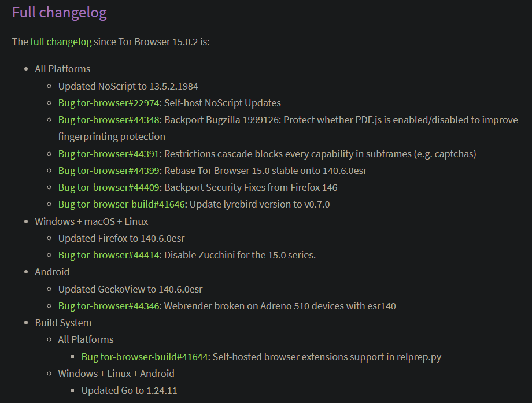The image size is (532, 403).
Task: Select the "Windows + macOS + Linux" list item
Action: pyautogui.click(x=91, y=221)
